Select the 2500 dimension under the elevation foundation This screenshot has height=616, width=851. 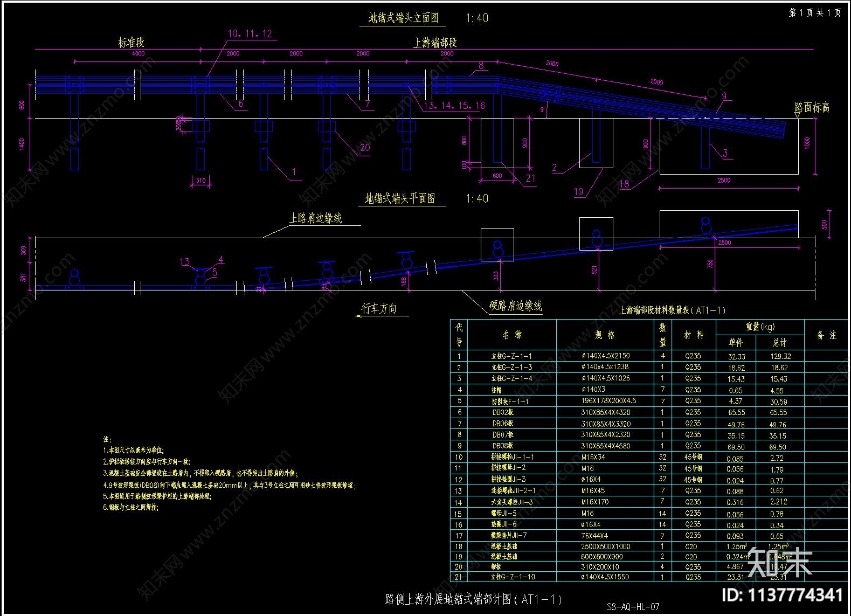click(x=723, y=181)
